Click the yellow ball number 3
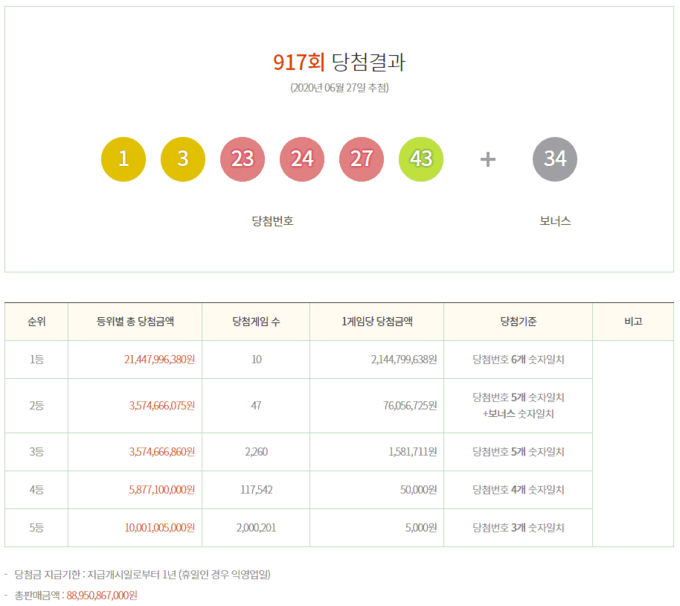This screenshot has height=606, width=680. click(x=183, y=159)
